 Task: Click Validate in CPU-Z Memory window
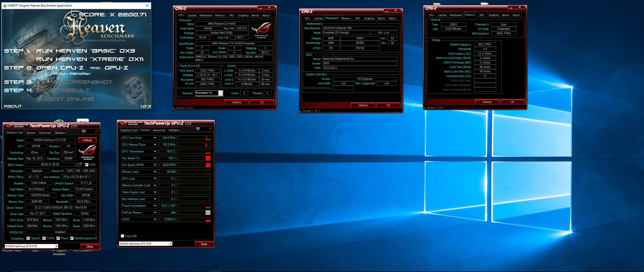[487, 102]
